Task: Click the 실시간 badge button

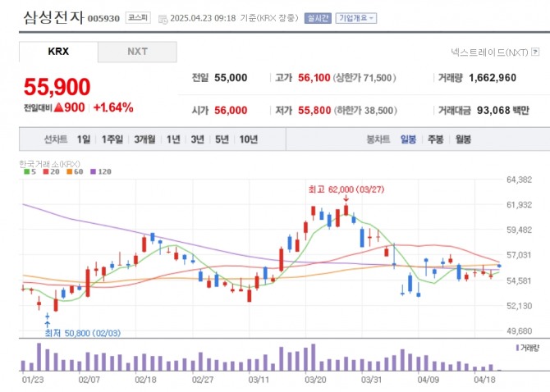Action: 317,17
